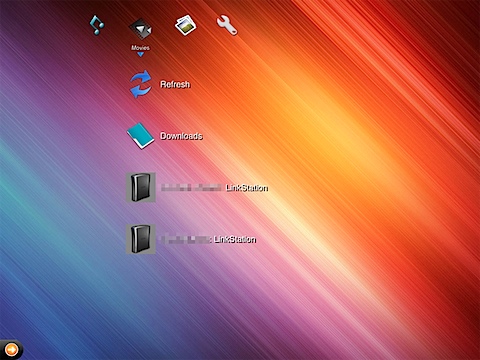Click the blue Refresh arrows icon
The image size is (480, 360).
point(140,84)
